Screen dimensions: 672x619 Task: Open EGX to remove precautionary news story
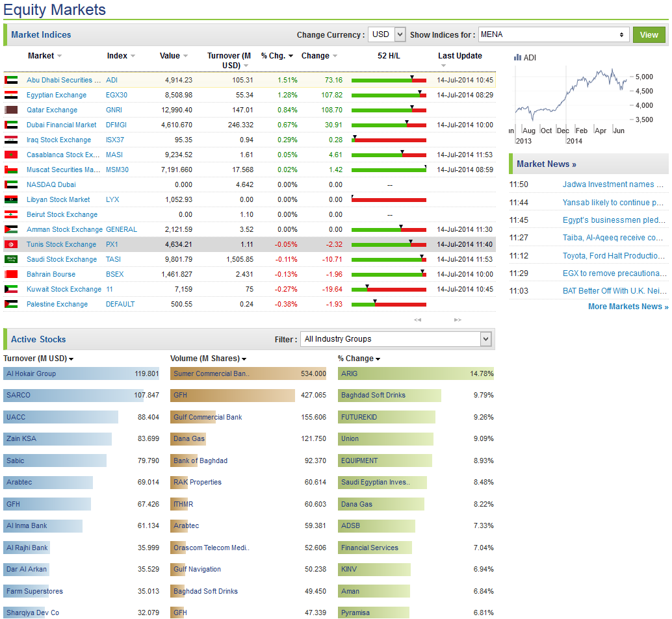pos(615,273)
